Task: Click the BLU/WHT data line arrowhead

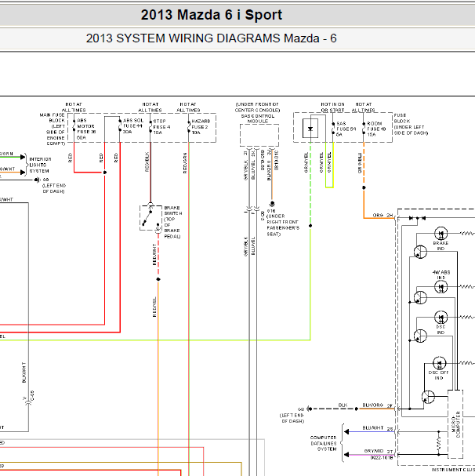Action: click(x=346, y=431)
